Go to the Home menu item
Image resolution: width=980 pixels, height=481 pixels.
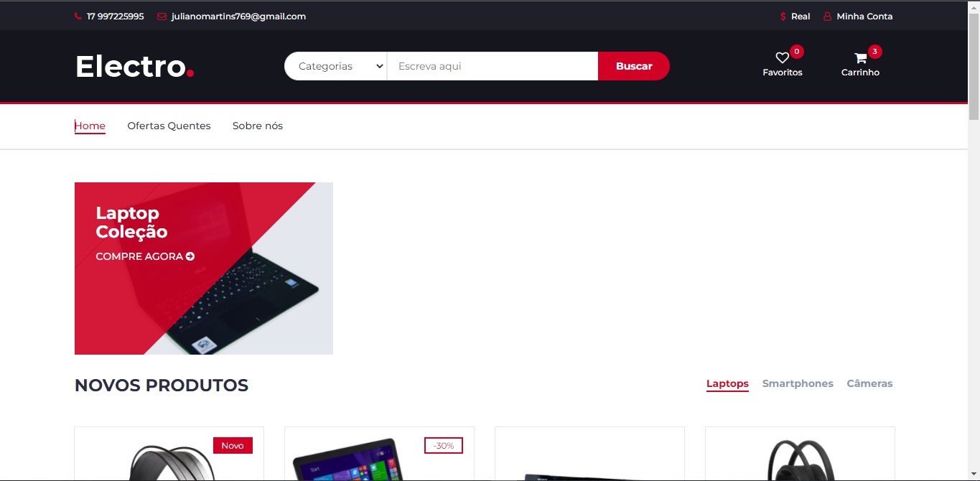pyautogui.click(x=90, y=126)
